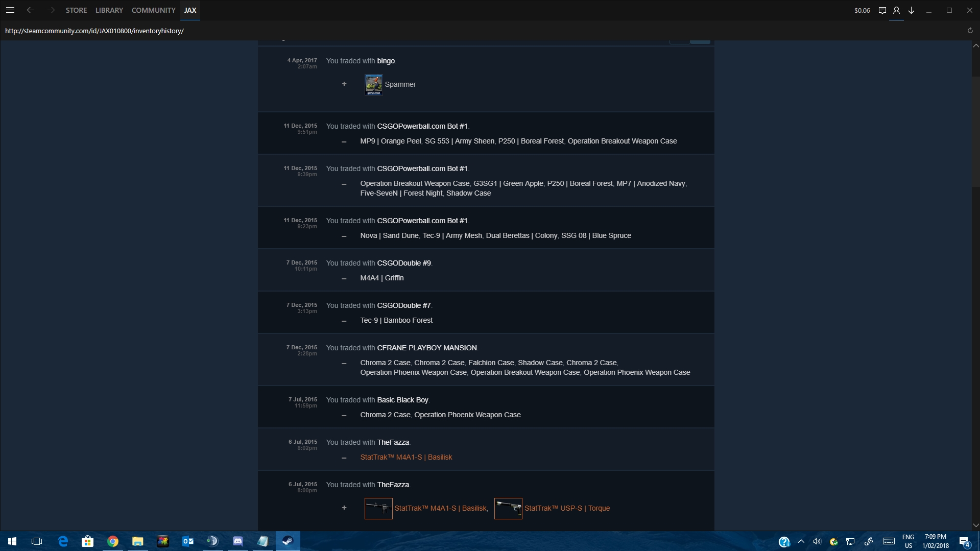
Task: Open the Steam downloads arrow icon
Action: pyautogui.click(x=911, y=10)
